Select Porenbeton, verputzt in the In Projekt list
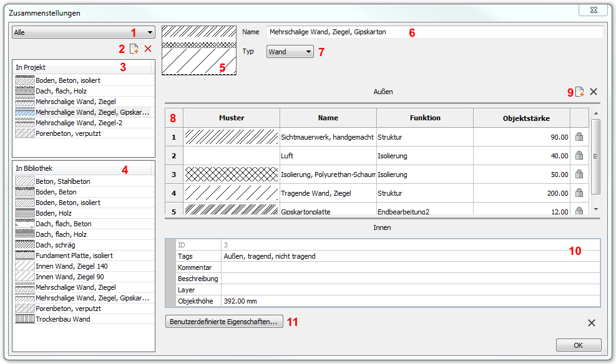The height and width of the screenshot is (364, 616). [x=84, y=133]
